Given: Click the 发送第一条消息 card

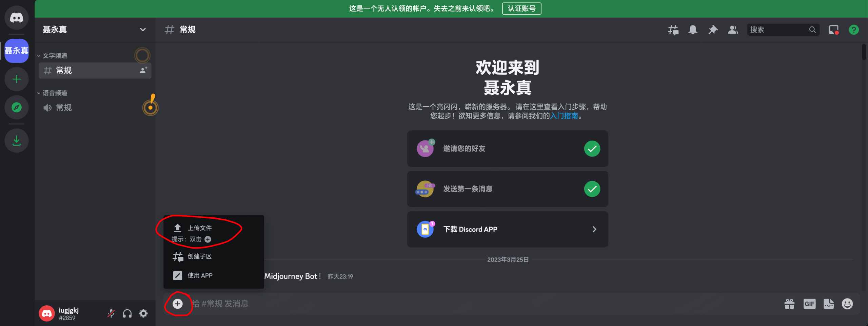Looking at the screenshot, I should tap(507, 189).
